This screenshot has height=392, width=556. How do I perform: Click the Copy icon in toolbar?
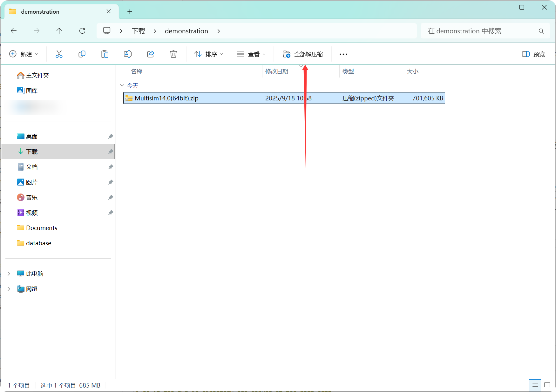(x=82, y=54)
